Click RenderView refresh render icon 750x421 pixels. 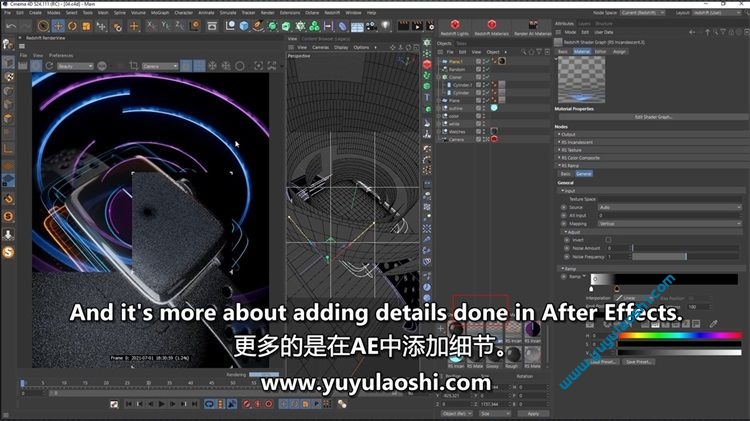[x=49, y=66]
